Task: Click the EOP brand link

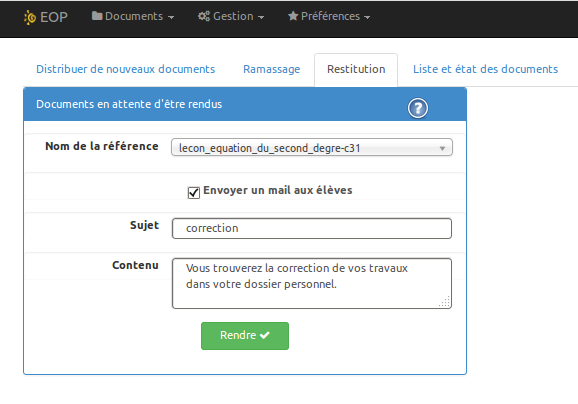Action: [x=46, y=17]
